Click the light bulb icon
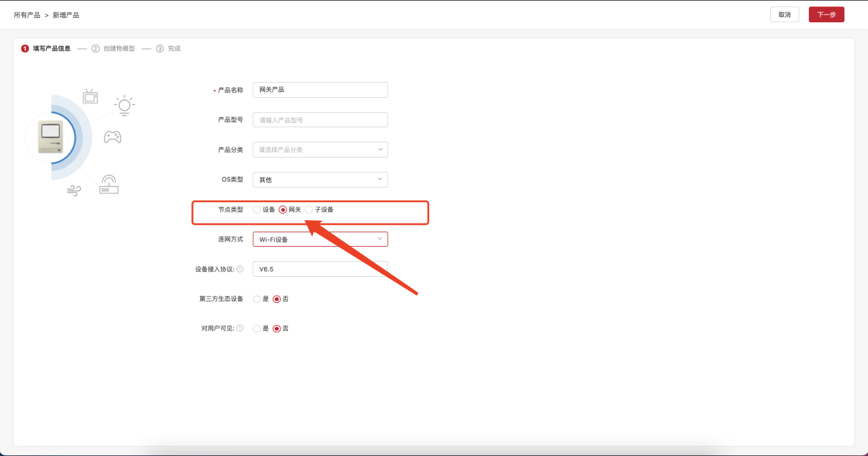Image resolution: width=868 pixels, height=456 pixels. pyautogui.click(x=125, y=105)
